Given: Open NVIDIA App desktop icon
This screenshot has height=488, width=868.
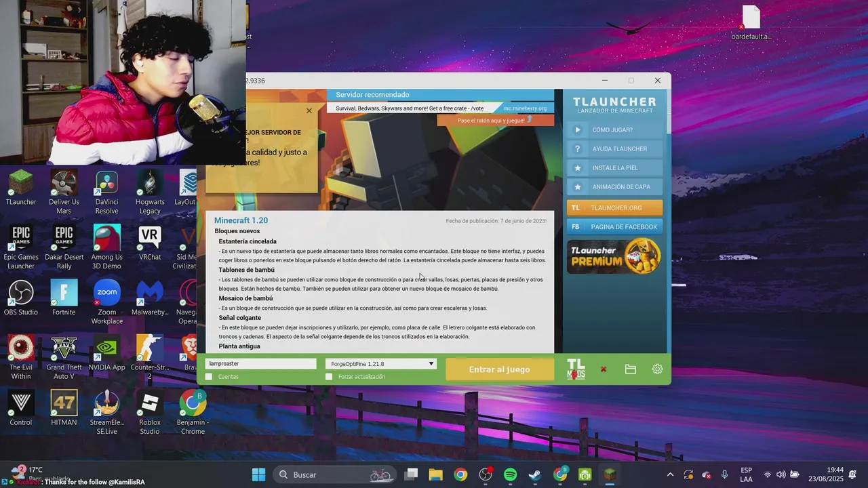Looking at the screenshot, I should (x=106, y=352).
